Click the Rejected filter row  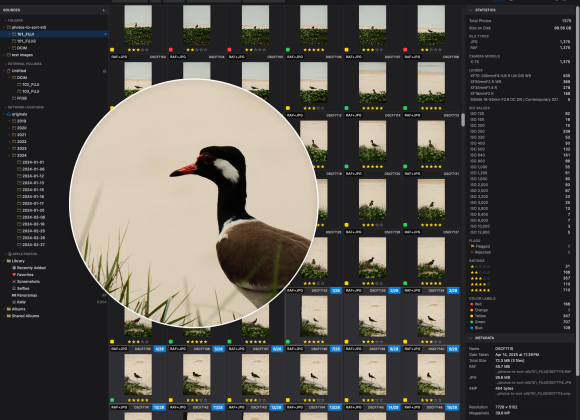519,252
